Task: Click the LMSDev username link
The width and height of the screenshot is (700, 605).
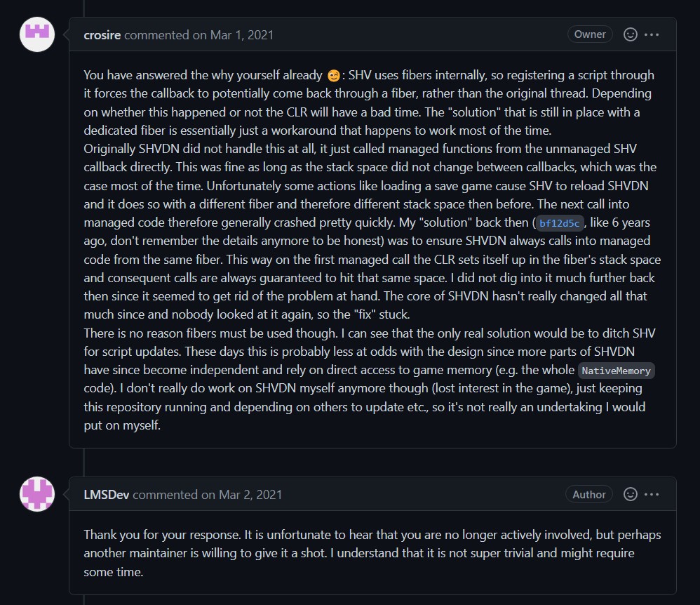Action: 106,495
